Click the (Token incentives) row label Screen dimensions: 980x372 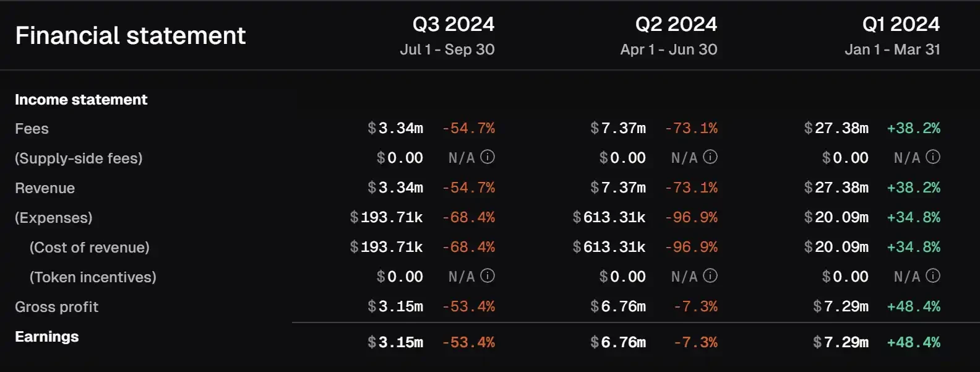[93, 277]
